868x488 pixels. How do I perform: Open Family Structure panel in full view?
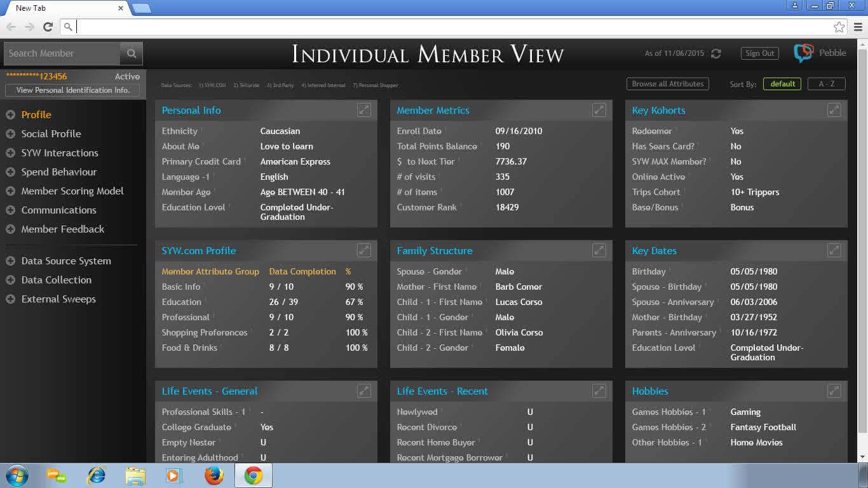pyautogui.click(x=599, y=250)
